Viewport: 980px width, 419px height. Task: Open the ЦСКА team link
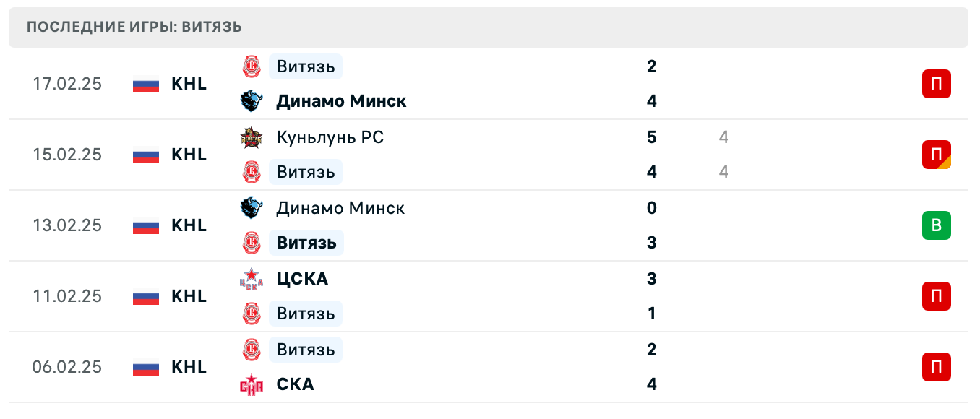tap(302, 279)
